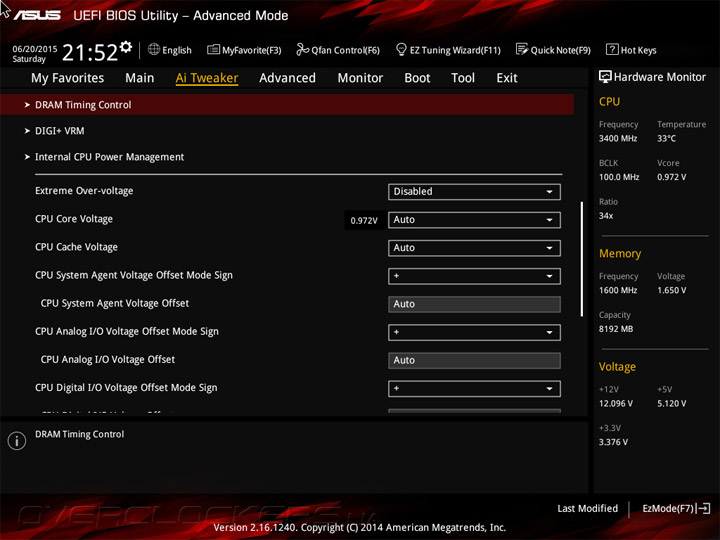Click Memory Voltage 1.650 V value

tap(671, 290)
